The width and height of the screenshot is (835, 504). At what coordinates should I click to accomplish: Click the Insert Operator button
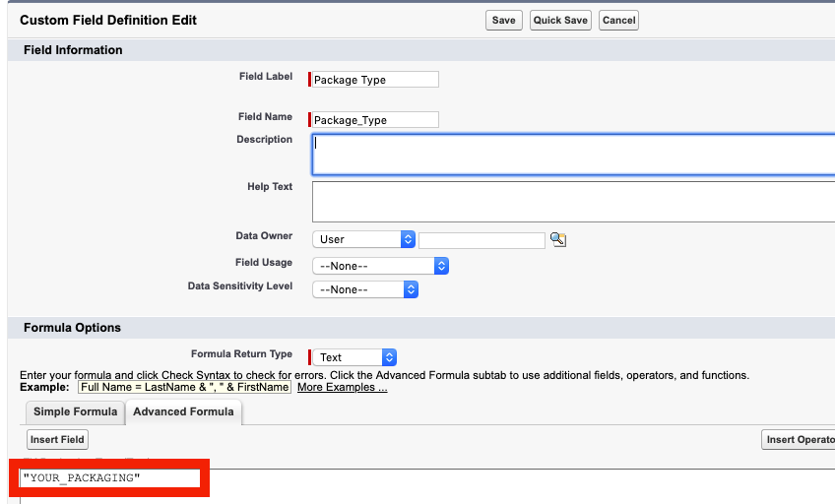click(x=798, y=440)
